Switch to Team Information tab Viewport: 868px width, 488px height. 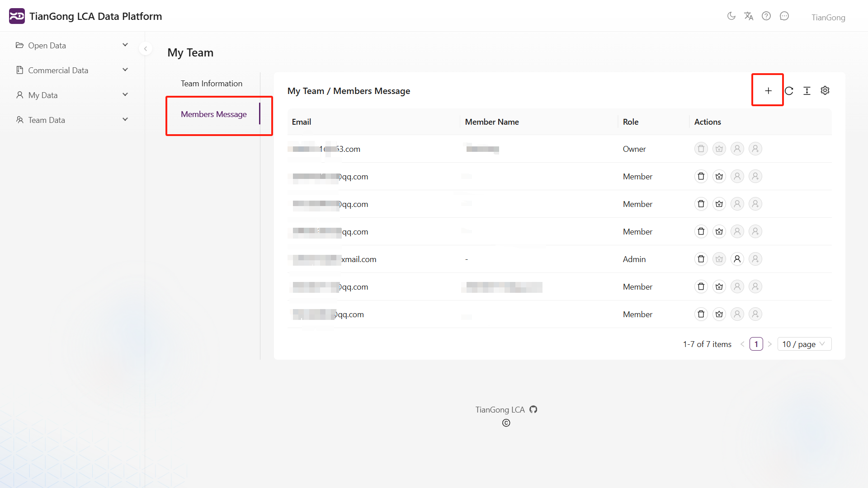pyautogui.click(x=212, y=84)
